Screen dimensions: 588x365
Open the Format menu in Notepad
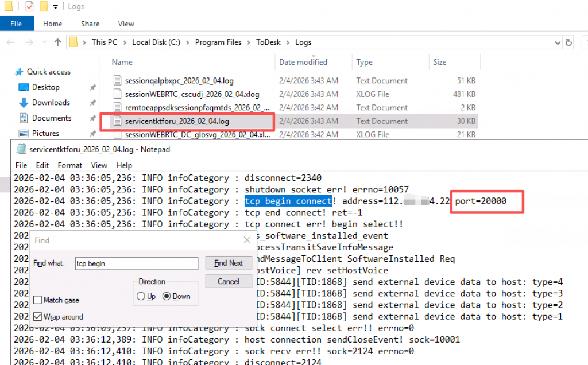point(69,165)
